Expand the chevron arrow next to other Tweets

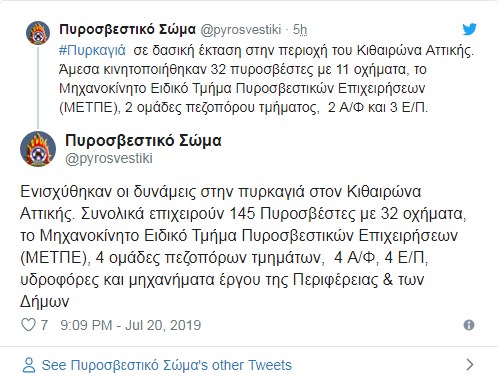pos(470,365)
